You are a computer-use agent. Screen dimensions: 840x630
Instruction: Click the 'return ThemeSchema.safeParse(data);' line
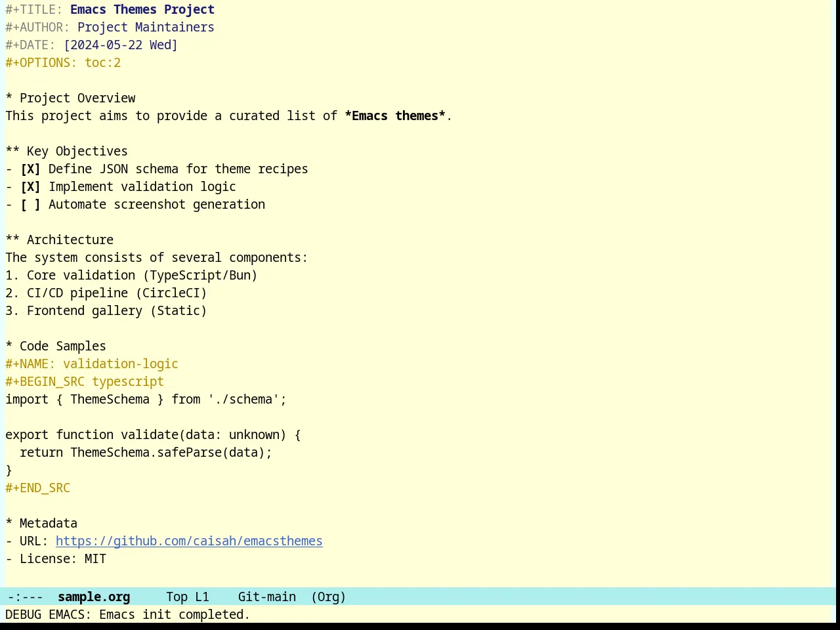[146, 453]
